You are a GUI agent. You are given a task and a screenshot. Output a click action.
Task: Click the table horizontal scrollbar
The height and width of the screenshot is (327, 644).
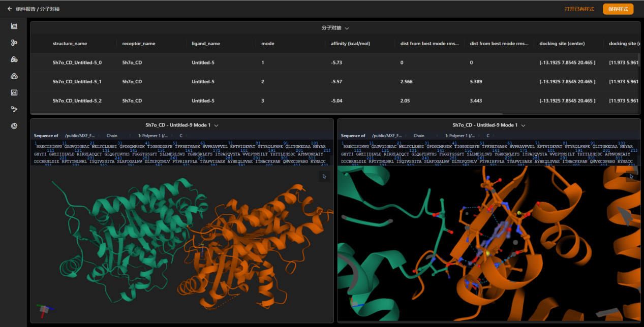click(x=267, y=114)
